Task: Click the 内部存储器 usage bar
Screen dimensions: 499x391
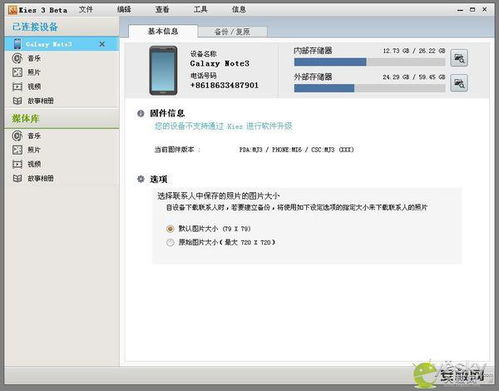Action: pyautogui.click(x=369, y=62)
